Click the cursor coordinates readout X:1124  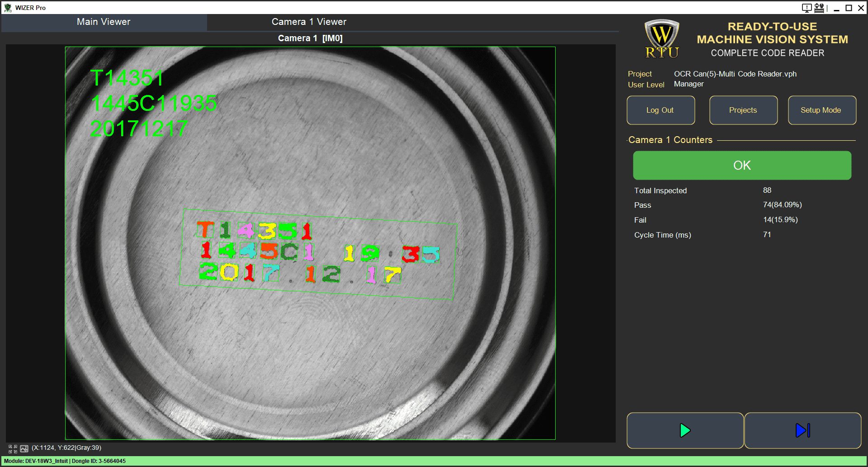click(66, 448)
